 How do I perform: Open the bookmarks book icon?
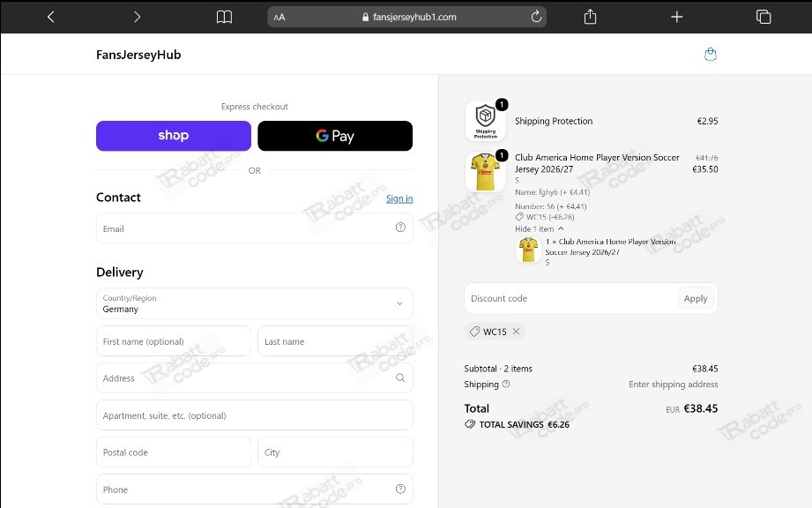[x=224, y=17]
